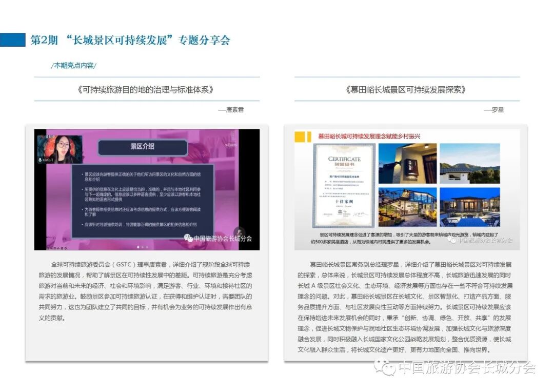
Task: Click the microphone icon on the webcam thumbnail
Action: point(40,160)
